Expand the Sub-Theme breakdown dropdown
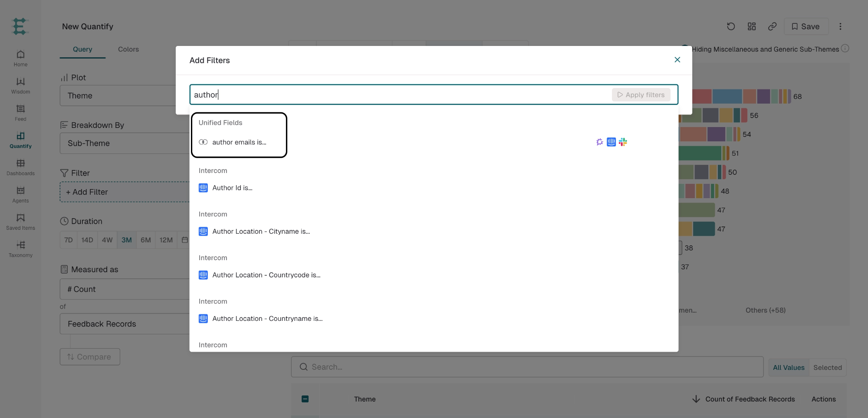868x418 pixels. click(125, 143)
